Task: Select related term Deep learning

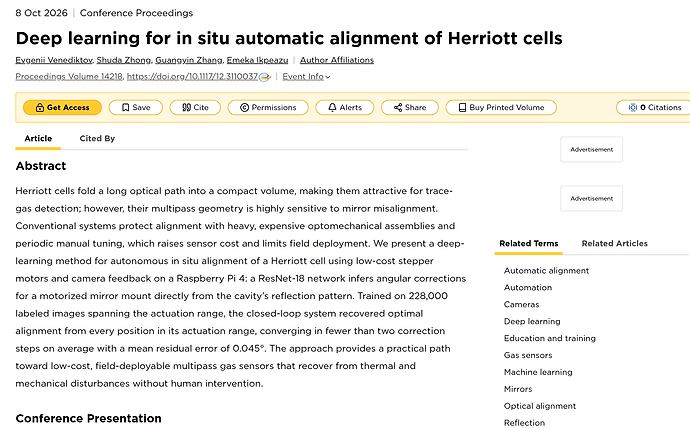Action: point(532,322)
